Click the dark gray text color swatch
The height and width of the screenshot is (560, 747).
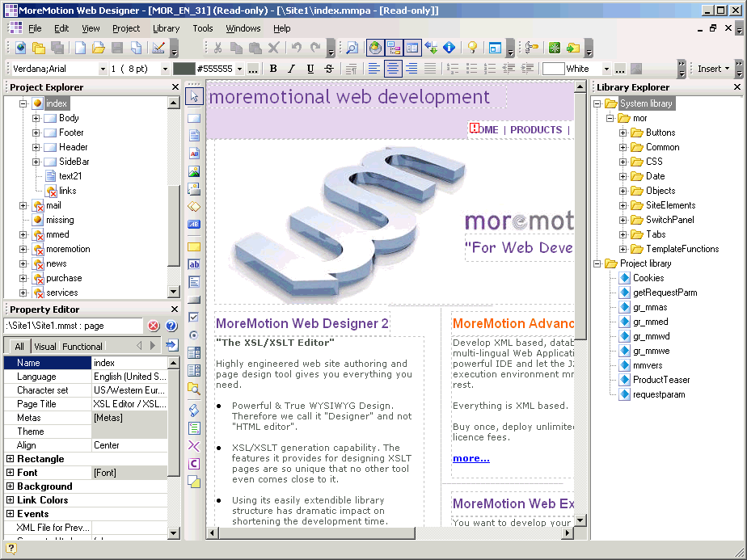coord(184,69)
